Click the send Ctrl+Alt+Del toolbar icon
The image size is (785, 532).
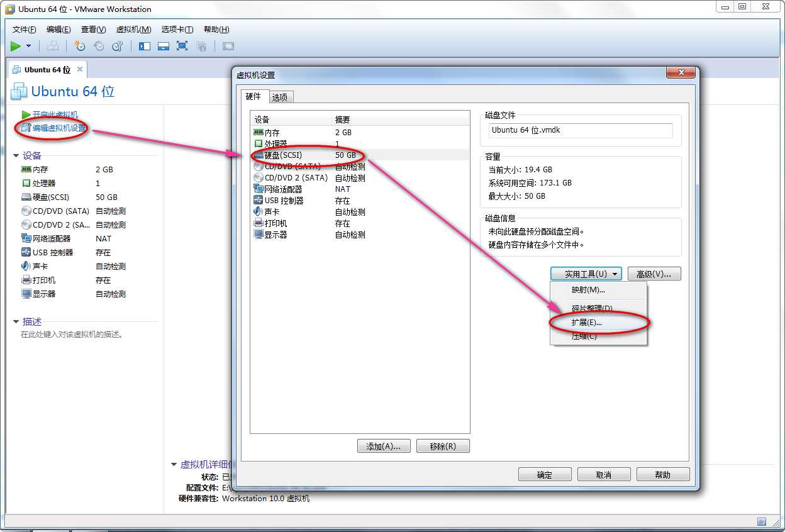tap(53, 46)
